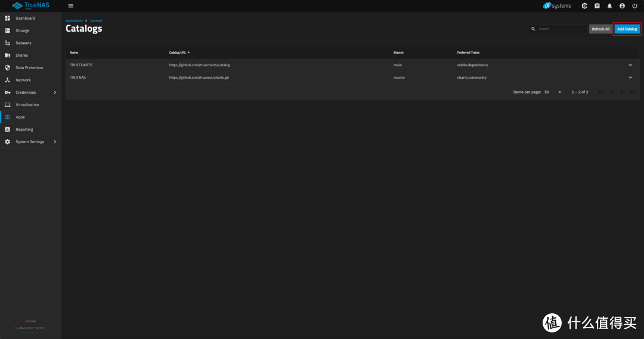644x339 pixels.
Task: Click the Datasets tree icon
Action: coord(7,43)
